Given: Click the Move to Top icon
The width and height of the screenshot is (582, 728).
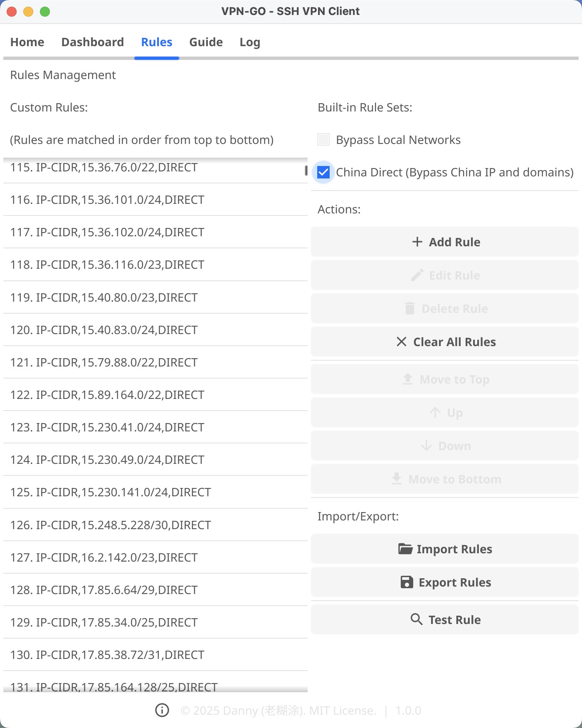Looking at the screenshot, I should (407, 379).
